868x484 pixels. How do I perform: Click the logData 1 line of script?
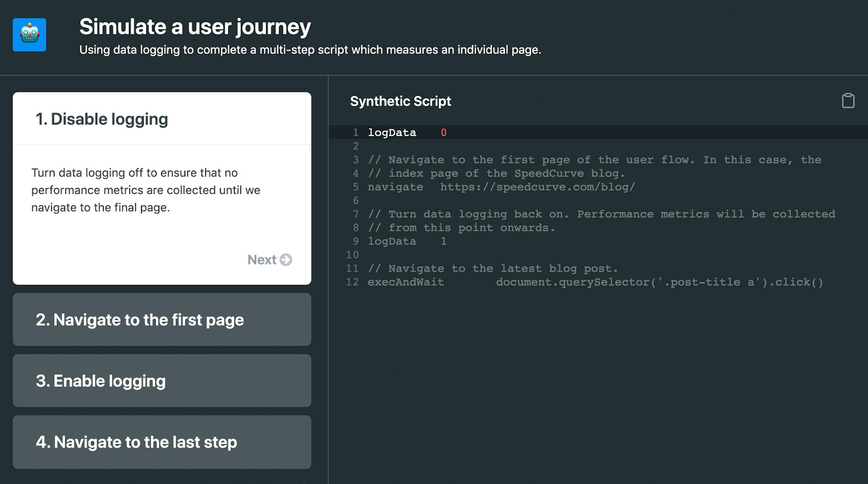pyautogui.click(x=407, y=241)
